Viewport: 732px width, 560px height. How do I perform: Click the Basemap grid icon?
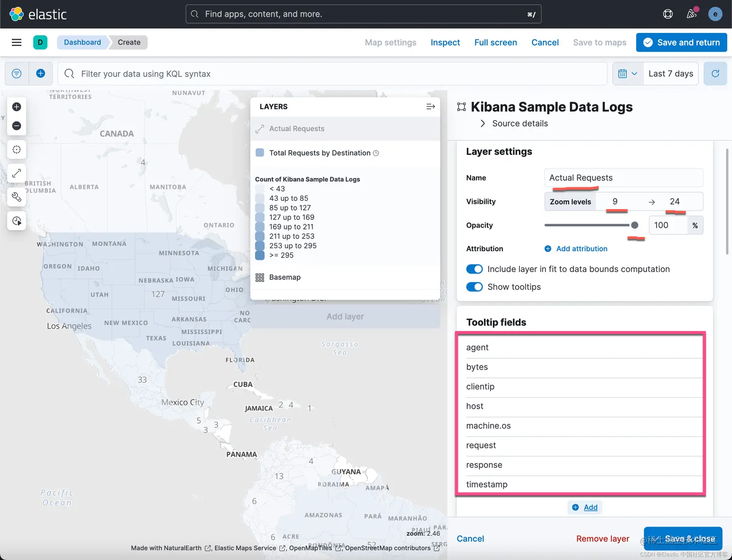pos(260,277)
